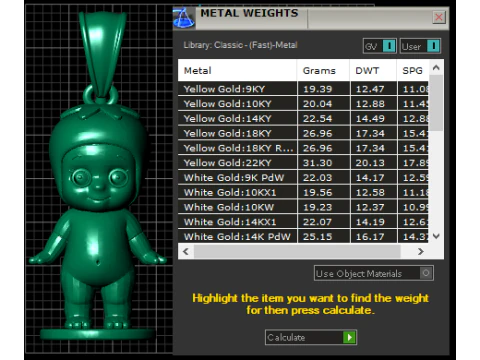Click the pendant's bail loop on top
Viewport: 480px width, 360px height.
point(102,55)
